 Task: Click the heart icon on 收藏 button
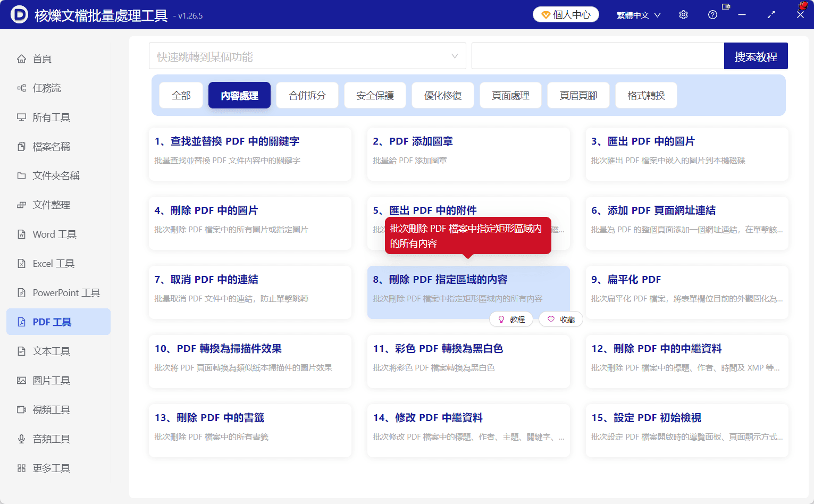tap(551, 320)
